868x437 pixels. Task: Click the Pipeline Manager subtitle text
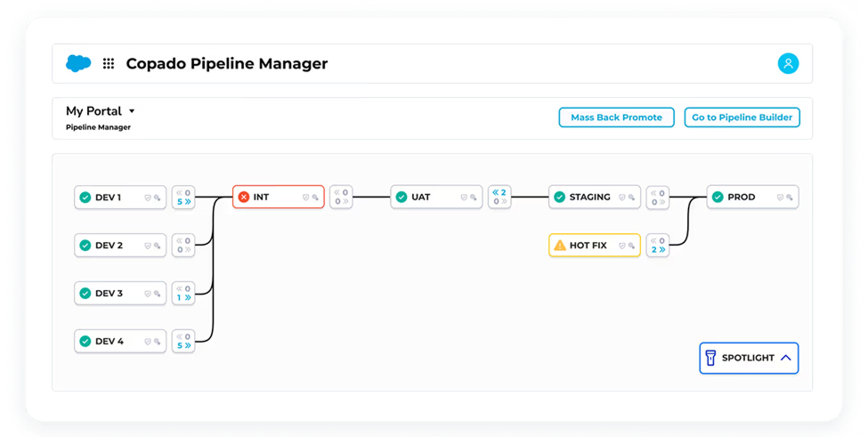coord(98,127)
